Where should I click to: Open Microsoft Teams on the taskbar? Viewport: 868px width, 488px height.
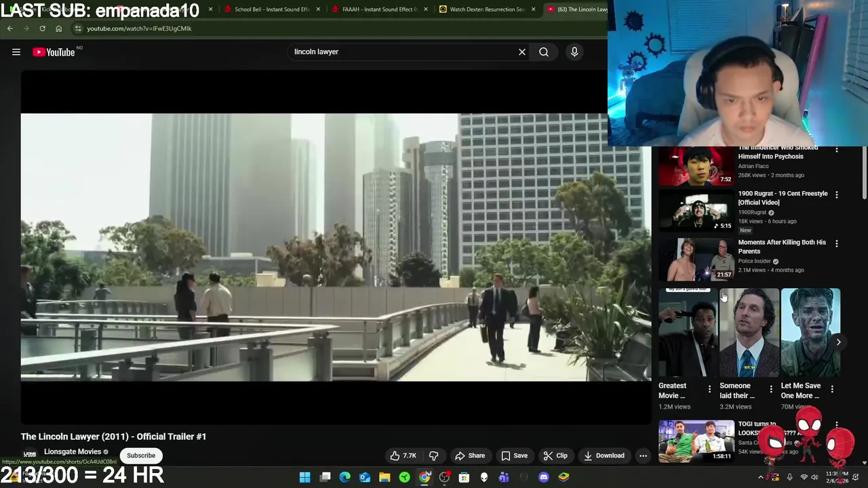pos(504,477)
